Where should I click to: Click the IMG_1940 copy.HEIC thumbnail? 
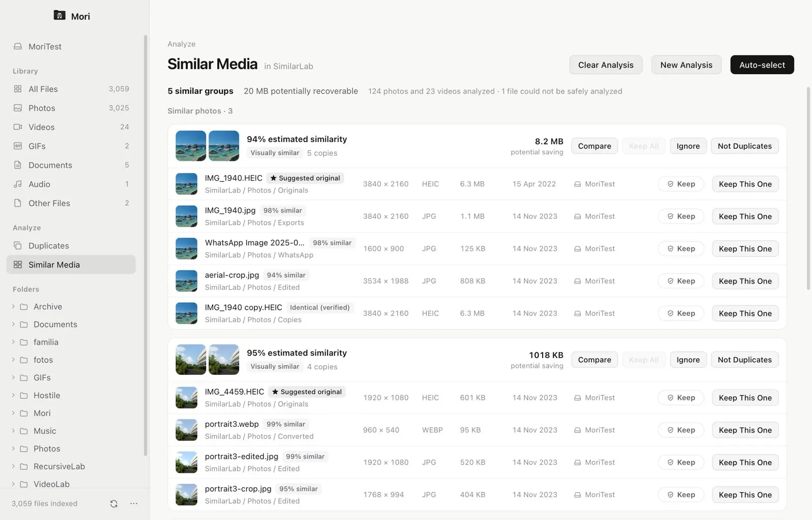186,314
